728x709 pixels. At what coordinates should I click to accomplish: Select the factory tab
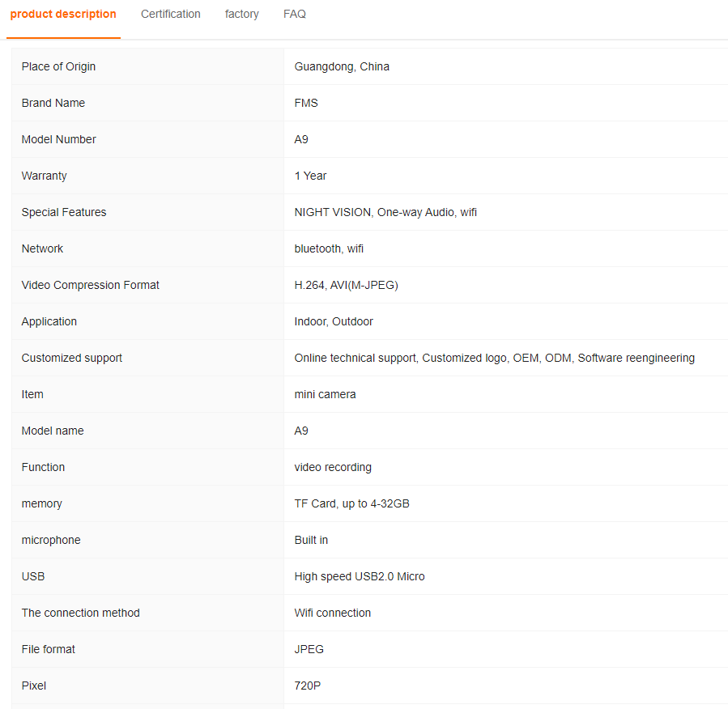242,15
